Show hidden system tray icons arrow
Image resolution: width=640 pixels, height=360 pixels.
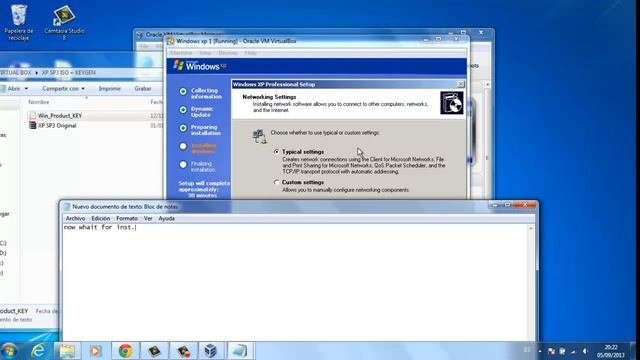click(x=540, y=351)
